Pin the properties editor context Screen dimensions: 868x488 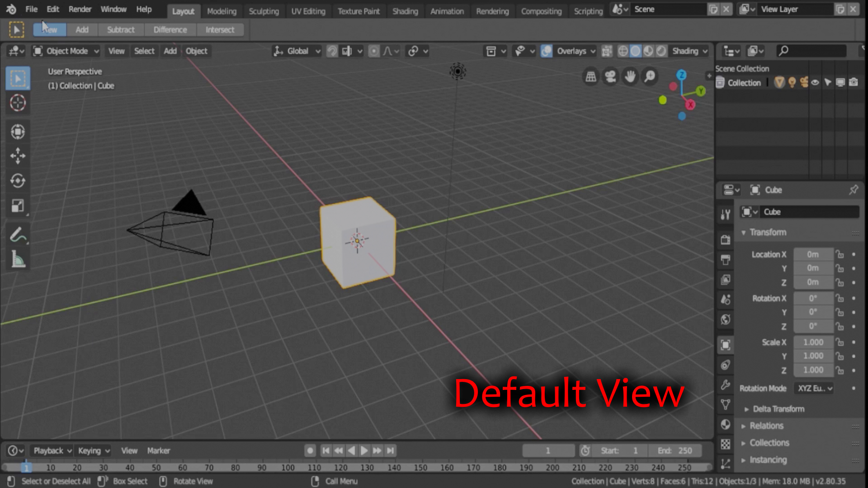[x=854, y=190]
